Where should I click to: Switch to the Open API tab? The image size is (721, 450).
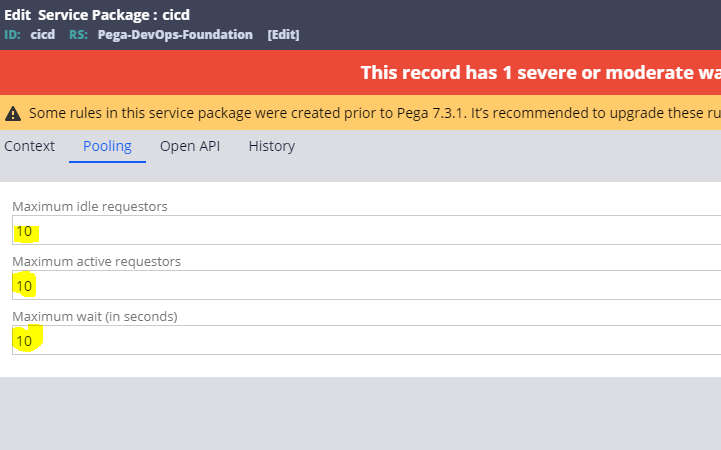(x=190, y=146)
